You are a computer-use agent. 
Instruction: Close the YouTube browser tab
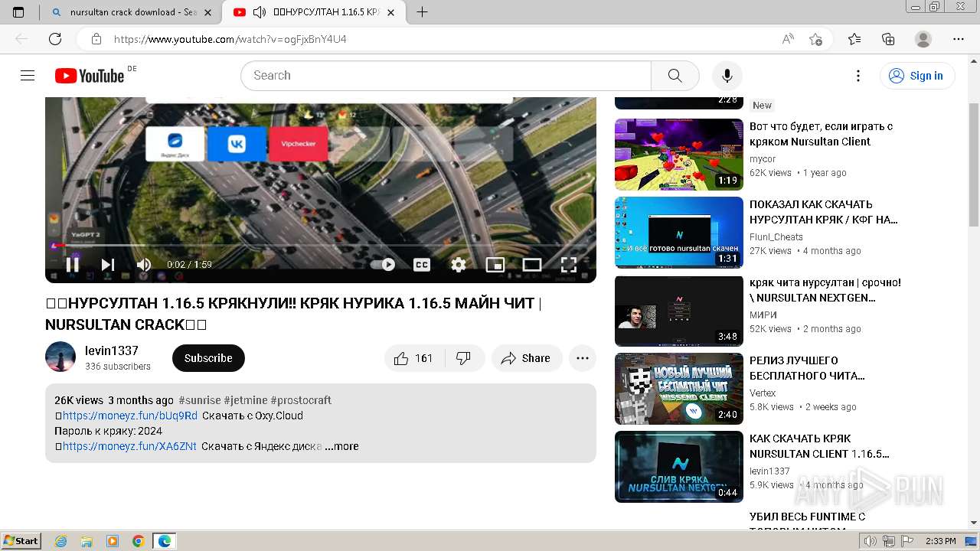[x=391, y=12]
